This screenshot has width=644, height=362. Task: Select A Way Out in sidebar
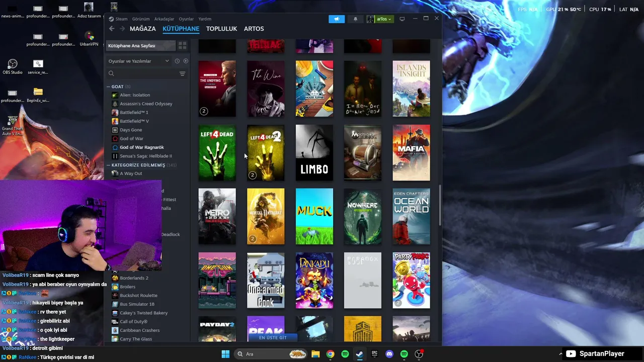(x=131, y=173)
